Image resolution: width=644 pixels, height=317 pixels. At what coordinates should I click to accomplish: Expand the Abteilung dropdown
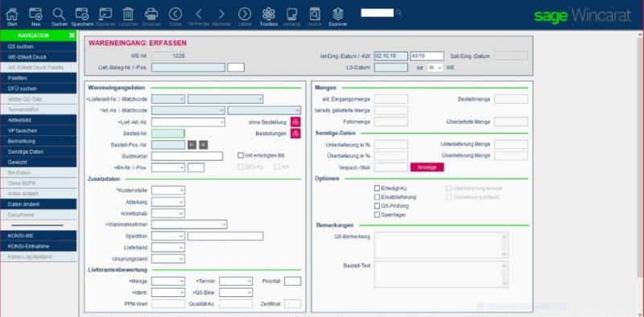click(168, 202)
